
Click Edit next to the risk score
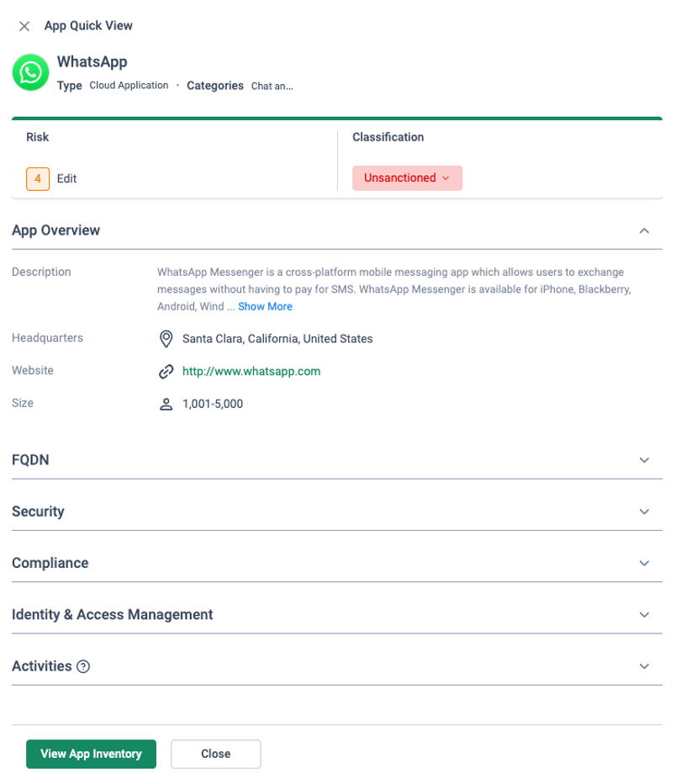(66, 179)
